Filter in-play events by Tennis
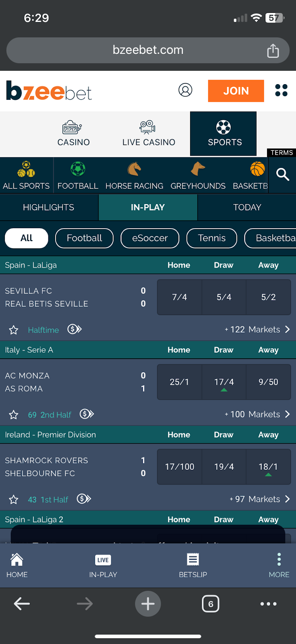 (x=212, y=238)
